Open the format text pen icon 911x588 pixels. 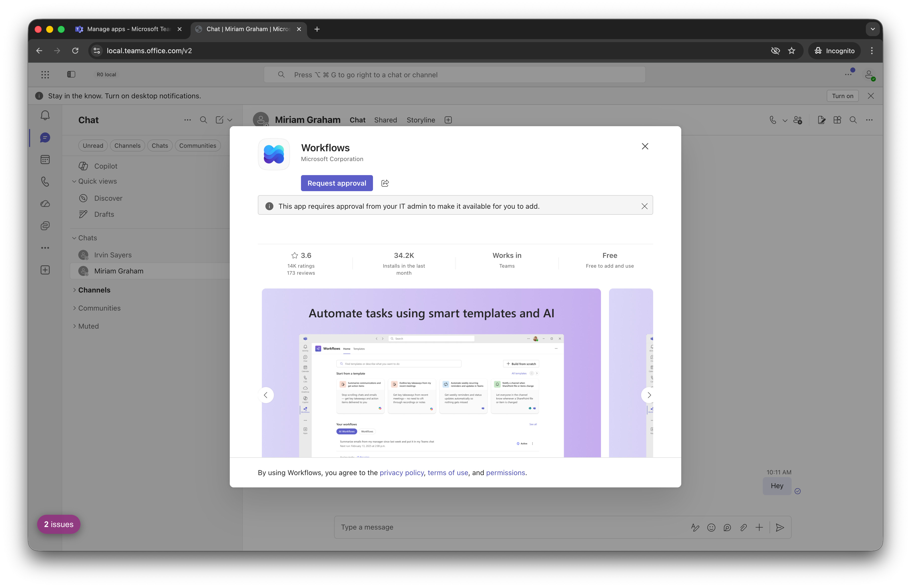(x=695, y=527)
